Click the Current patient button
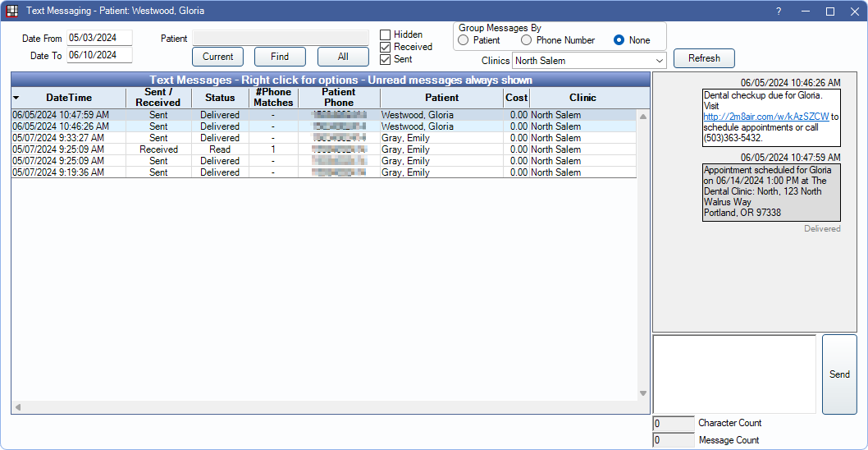868x450 pixels. click(x=218, y=57)
